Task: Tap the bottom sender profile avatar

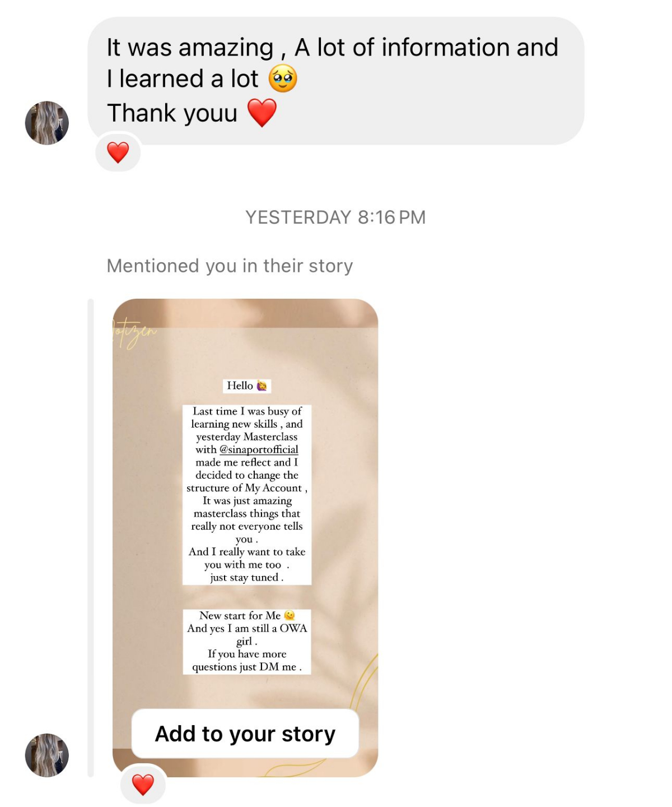Action: point(47,755)
